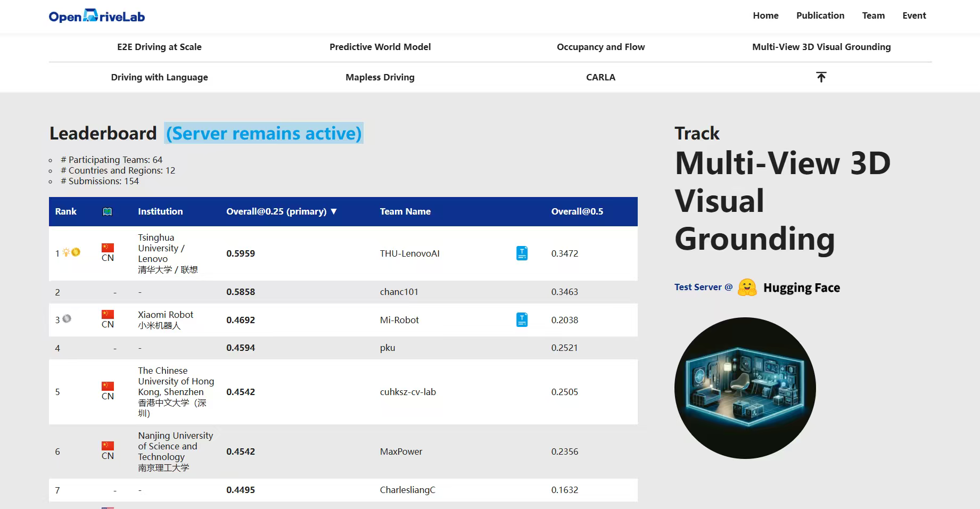Click the Institution column header

pos(160,211)
